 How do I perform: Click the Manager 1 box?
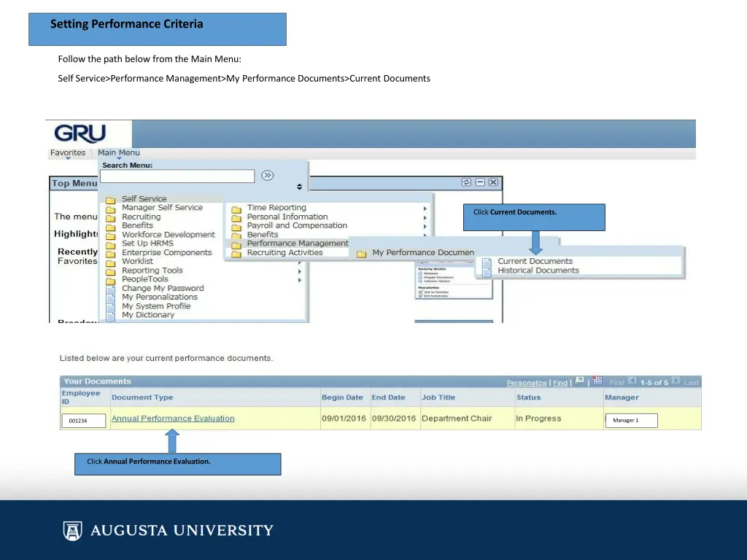click(x=631, y=421)
